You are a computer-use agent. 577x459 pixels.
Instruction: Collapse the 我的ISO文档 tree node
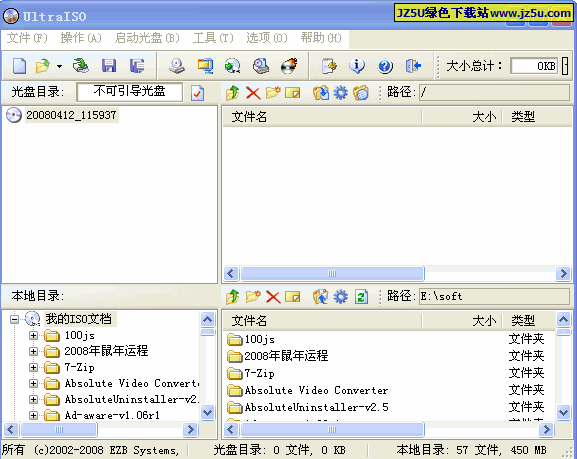[x=14, y=319]
